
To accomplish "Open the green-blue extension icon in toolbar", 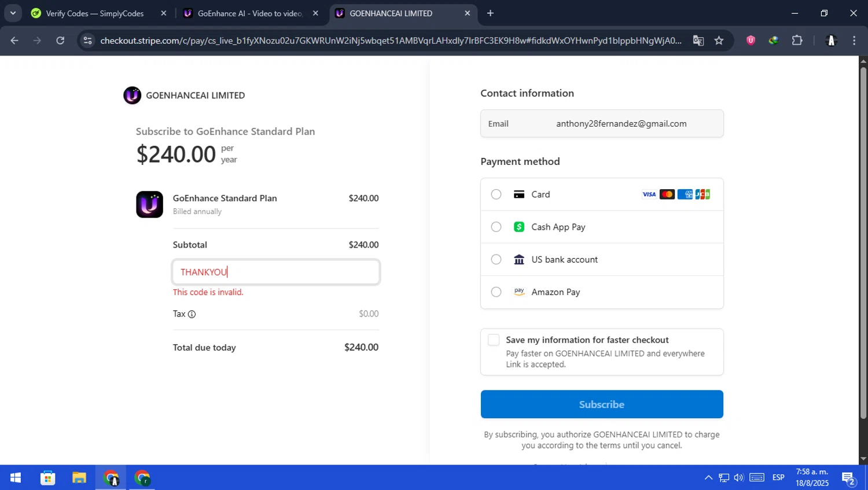I will click(x=774, y=40).
